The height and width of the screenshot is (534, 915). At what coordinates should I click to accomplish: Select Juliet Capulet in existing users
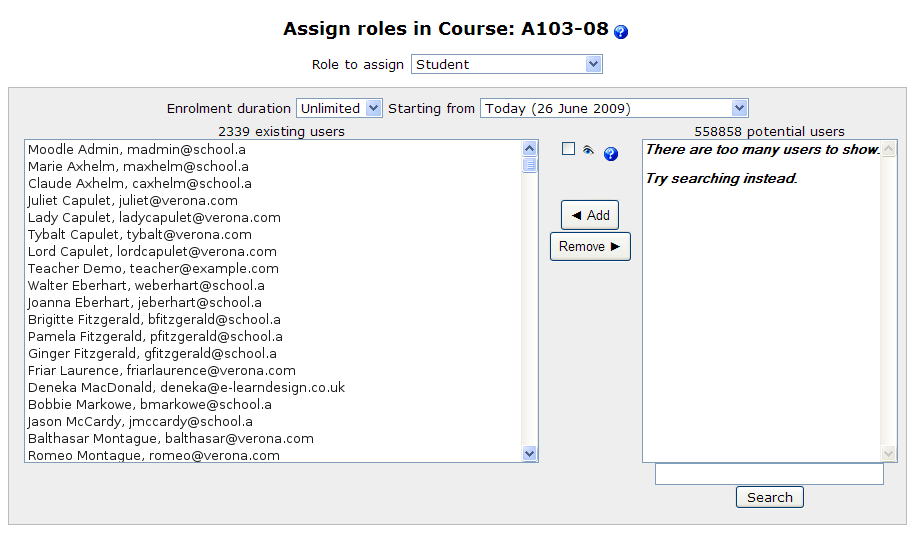(x=133, y=200)
